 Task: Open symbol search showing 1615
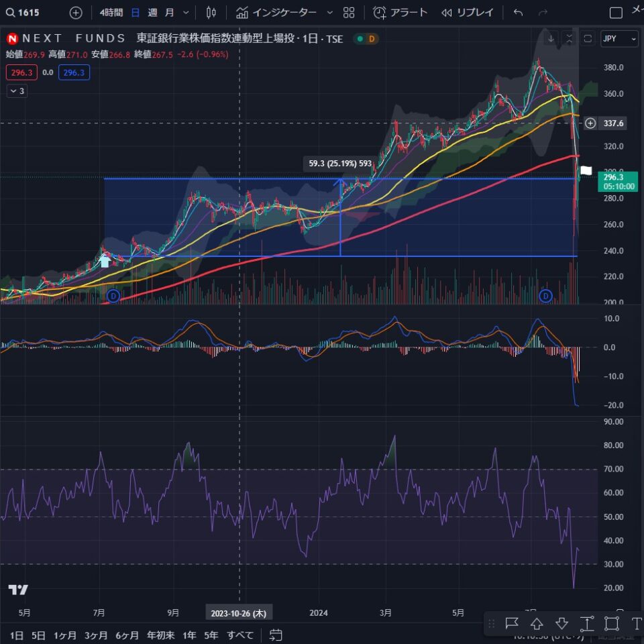tap(23, 13)
